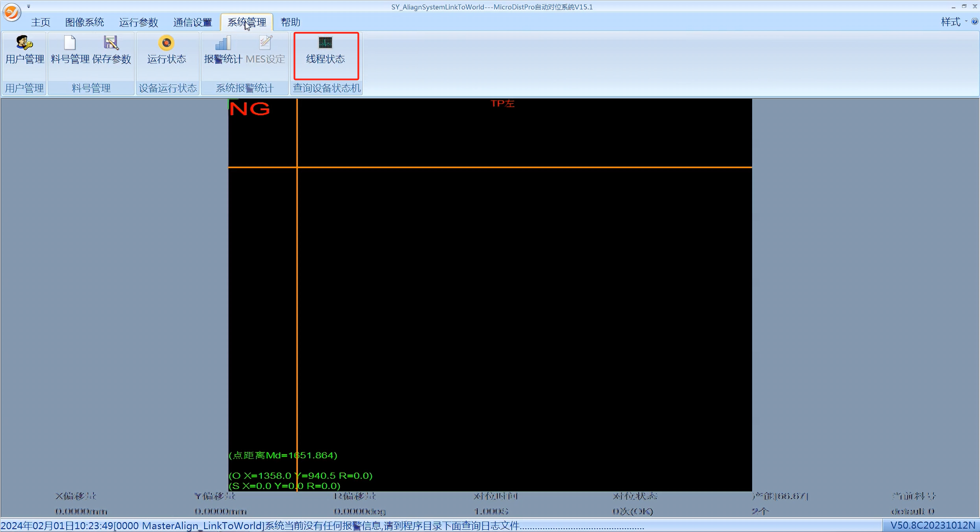Open 运行状态 running status
The width and height of the screenshot is (980, 532).
click(x=166, y=51)
